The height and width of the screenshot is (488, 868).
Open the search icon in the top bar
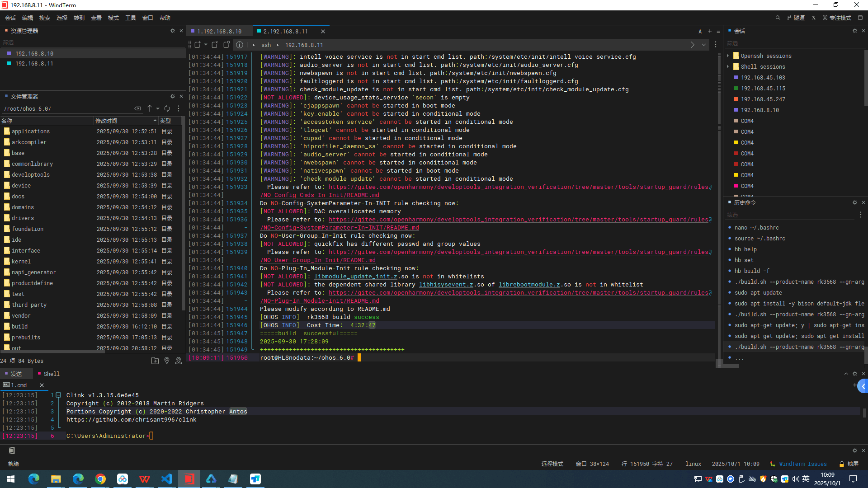(778, 18)
